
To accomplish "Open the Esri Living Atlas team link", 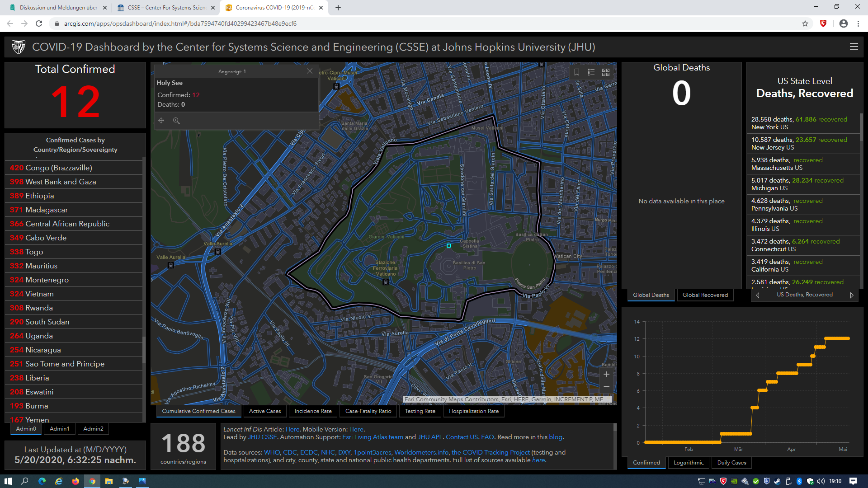I will coord(373,437).
